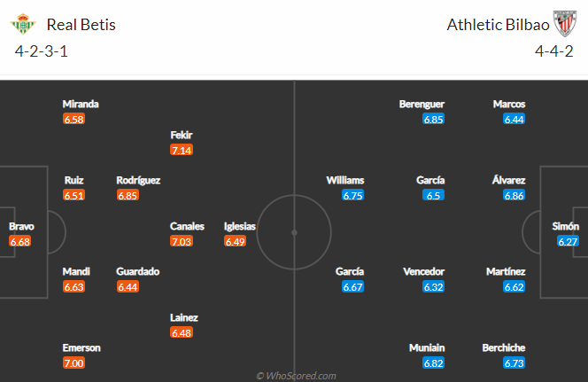Image resolution: width=588 pixels, height=382 pixels.
Task: Select Berenguer's 6.85 rating badge
Action: click(434, 120)
